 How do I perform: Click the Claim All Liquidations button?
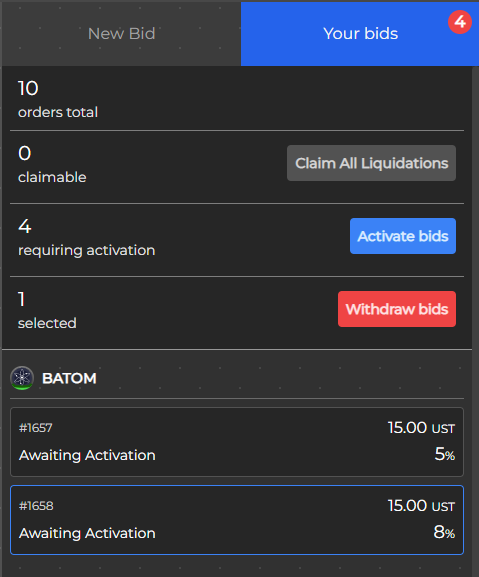pyautogui.click(x=371, y=163)
